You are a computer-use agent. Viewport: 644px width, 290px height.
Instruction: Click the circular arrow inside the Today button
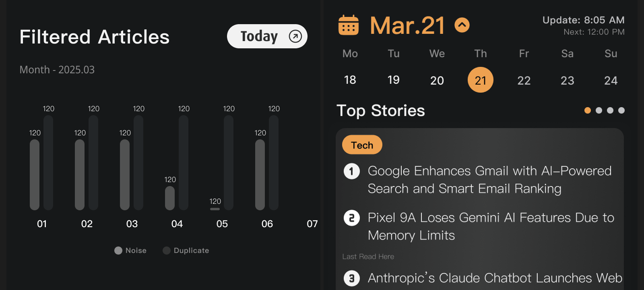click(x=295, y=36)
